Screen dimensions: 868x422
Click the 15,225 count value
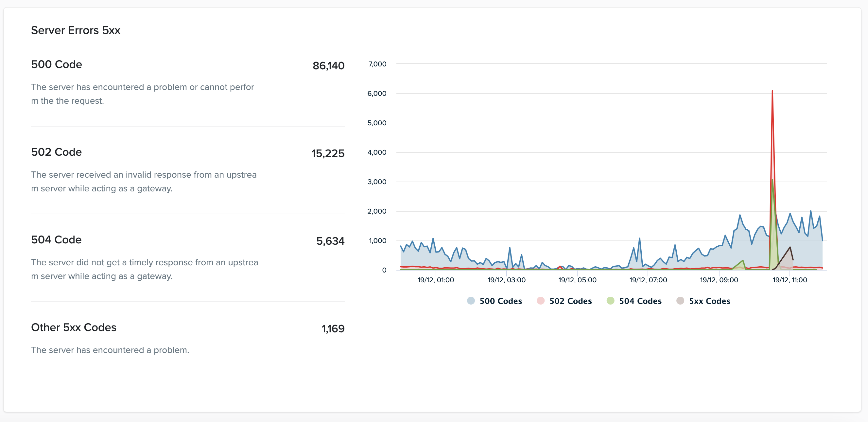328,153
